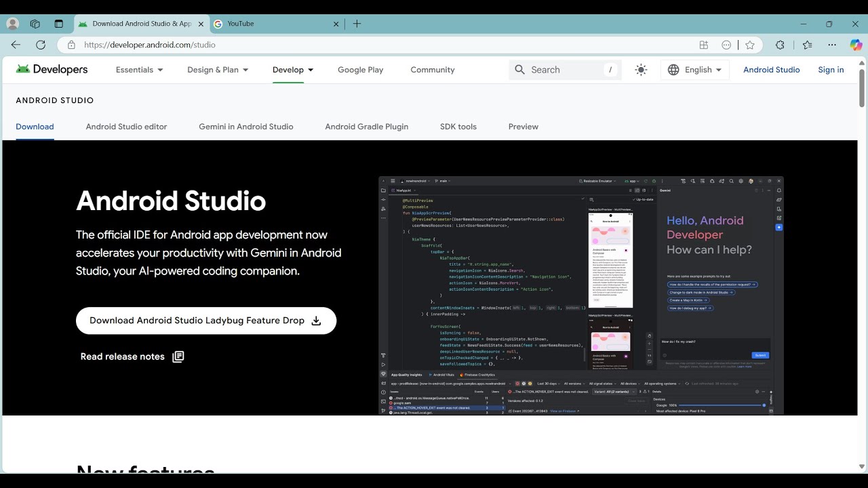Click Download Android Studio Ladybug Feature Drop
Image resolution: width=868 pixels, height=488 pixels.
pyautogui.click(x=206, y=321)
